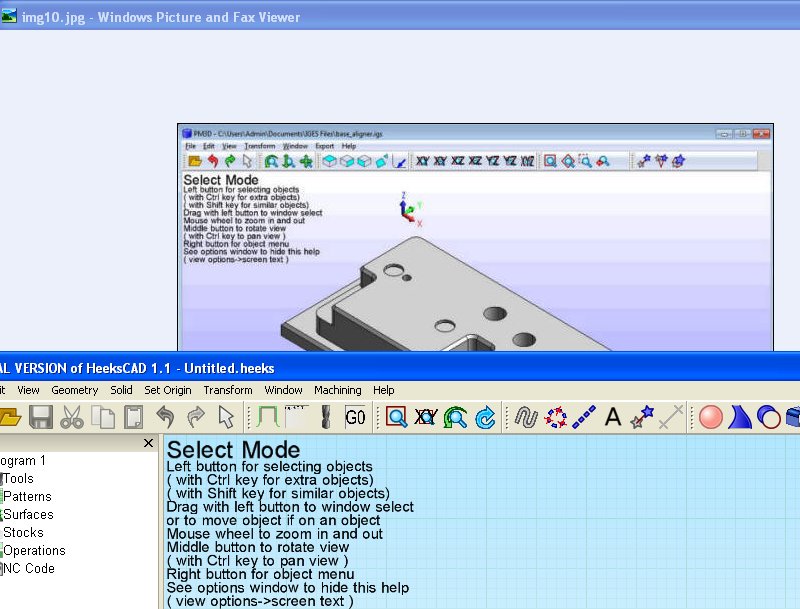
Task: Click the red undo arrow in PM3D
Action: click(213, 161)
